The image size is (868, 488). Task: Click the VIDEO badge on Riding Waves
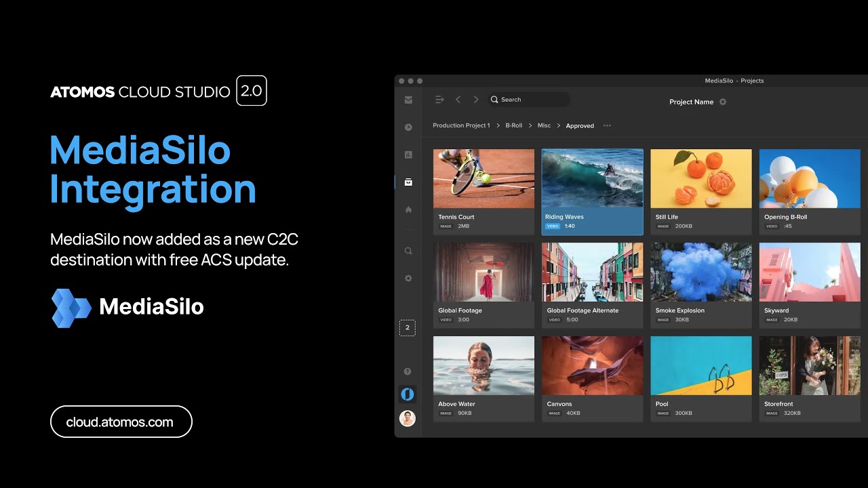pos(553,226)
